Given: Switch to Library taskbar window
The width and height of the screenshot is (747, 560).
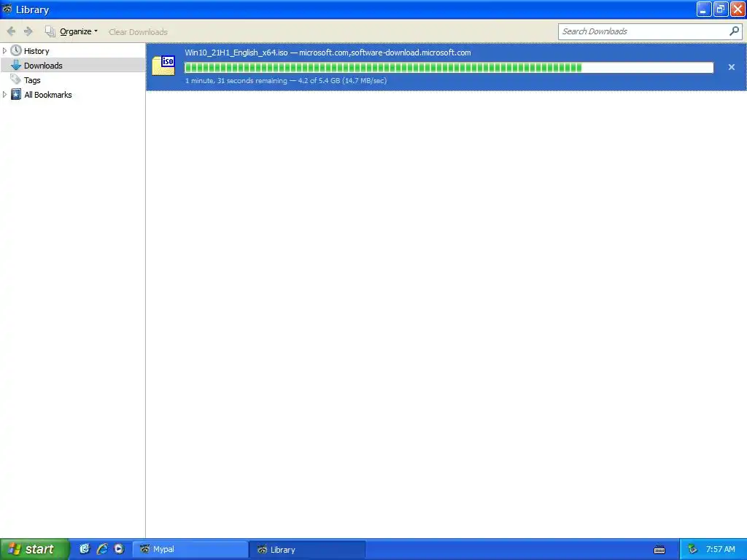Looking at the screenshot, I should (x=308, y=549).
